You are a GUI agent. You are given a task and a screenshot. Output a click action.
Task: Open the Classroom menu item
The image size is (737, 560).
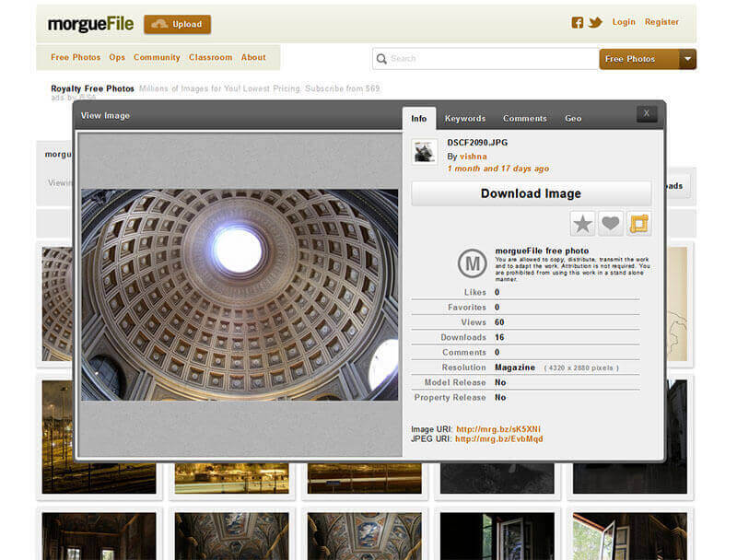[x=211, y=57]
